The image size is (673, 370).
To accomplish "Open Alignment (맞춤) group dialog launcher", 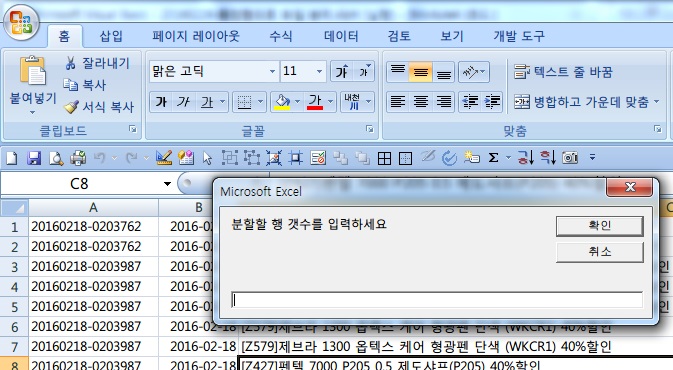I will (x=658, y=129).
